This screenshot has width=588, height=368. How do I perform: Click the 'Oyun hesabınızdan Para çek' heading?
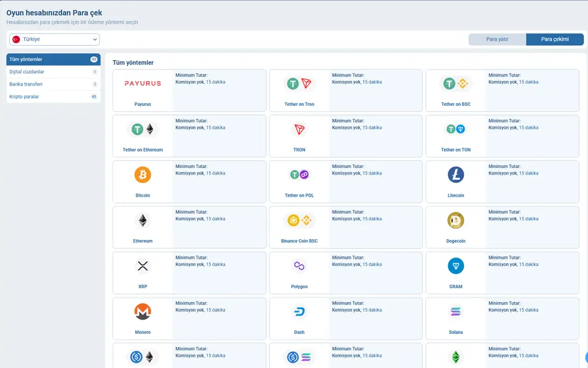(x=54, y=13)
